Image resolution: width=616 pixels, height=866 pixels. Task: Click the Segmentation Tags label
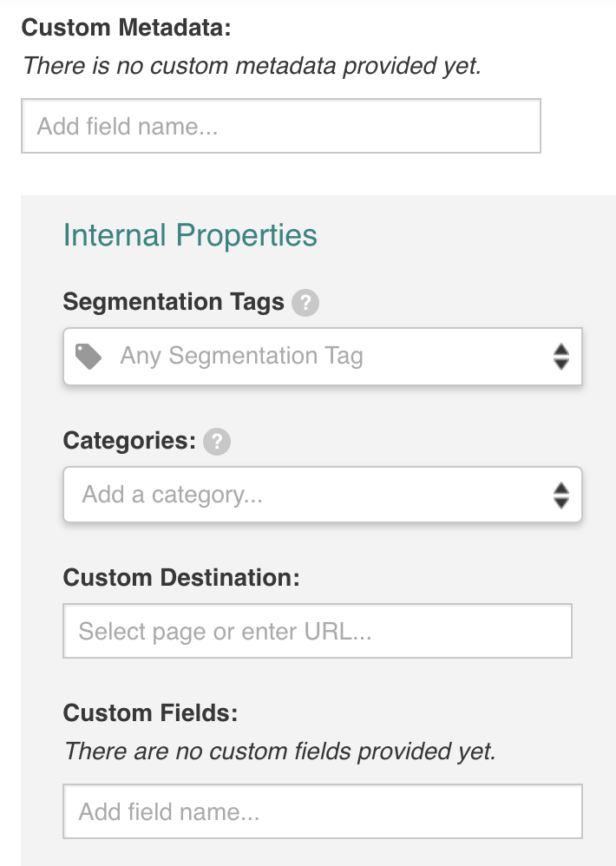point(174,302)
